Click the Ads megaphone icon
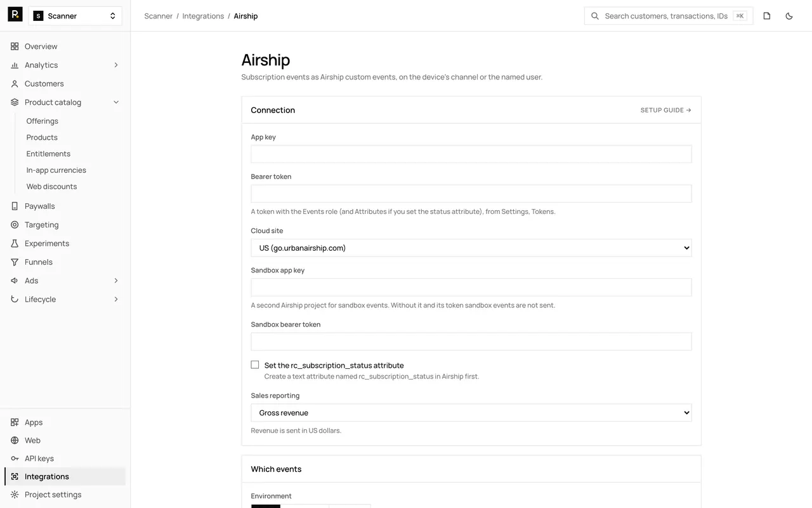The width and height of the screenshot is (812, 508). click(15, 281)
